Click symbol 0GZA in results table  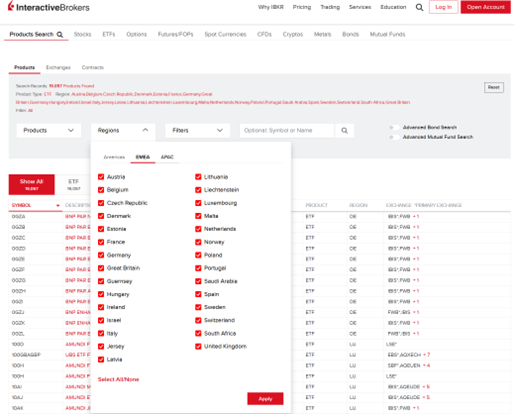tap(18, 217)
